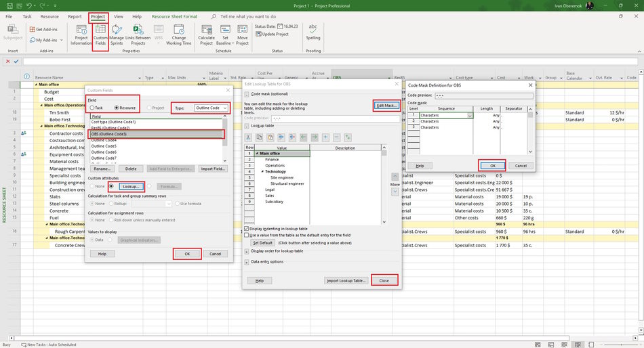The height and width of the screenshot is (348, 644).
Task: Click the Copy Row icon in lookup table
Action: [259, 137]
